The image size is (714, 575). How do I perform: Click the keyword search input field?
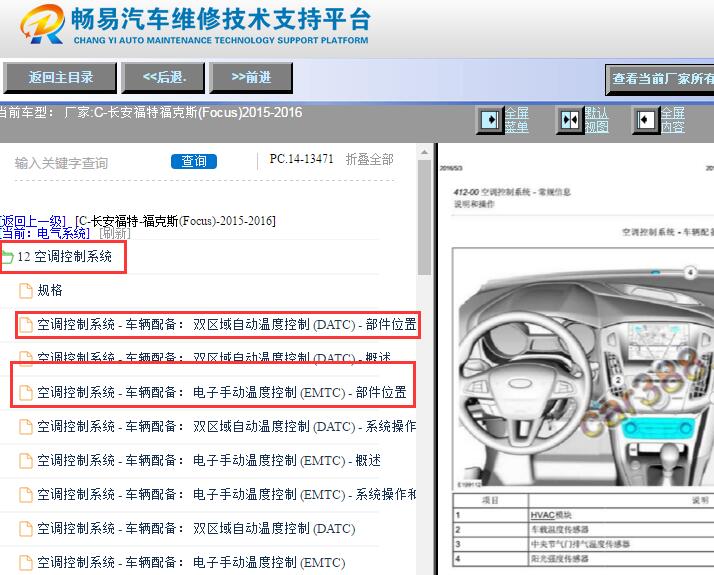[x=89, y=163]
